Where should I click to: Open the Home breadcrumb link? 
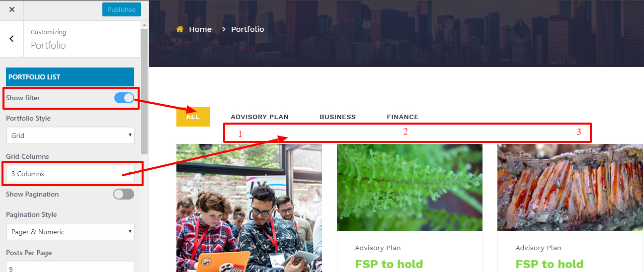[x=200, y=29]
